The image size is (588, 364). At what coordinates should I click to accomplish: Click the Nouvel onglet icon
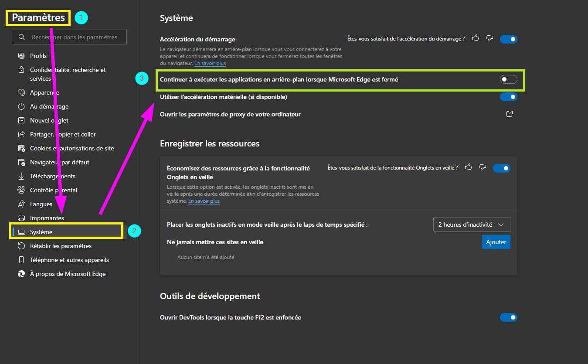[21, 120]
